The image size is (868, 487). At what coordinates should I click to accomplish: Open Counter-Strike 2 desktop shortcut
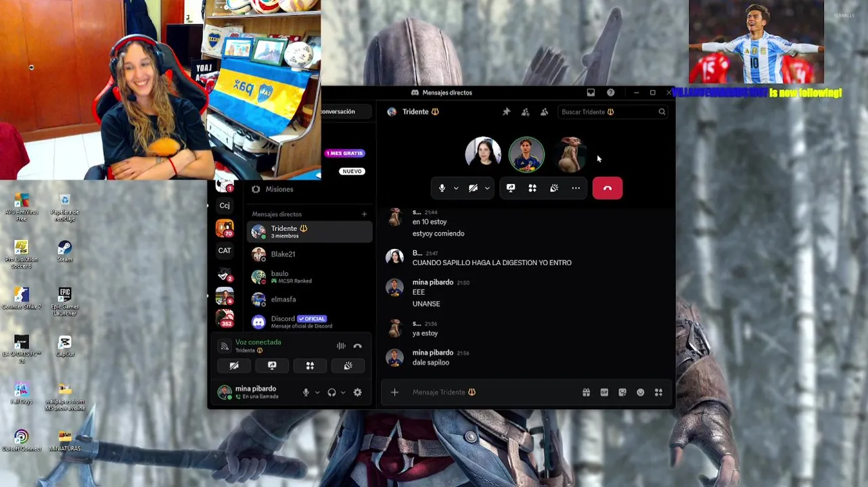pyautogui.click(x=22, y=298)
